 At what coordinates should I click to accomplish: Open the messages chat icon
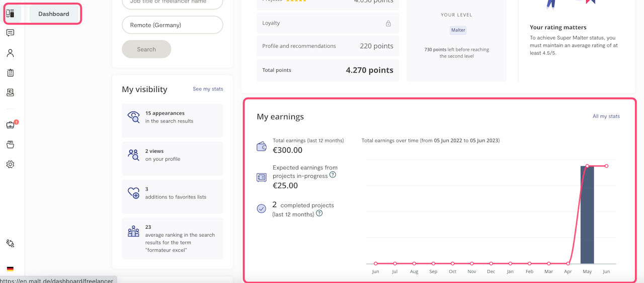10,33
